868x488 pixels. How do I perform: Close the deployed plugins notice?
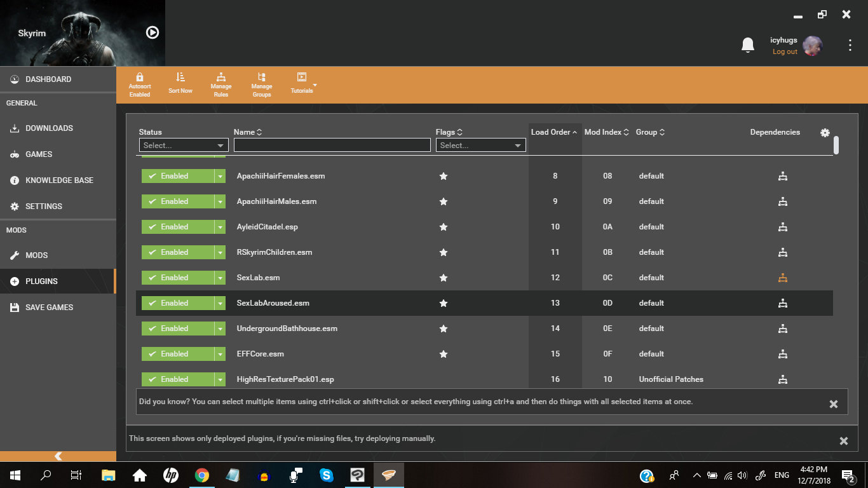pyautogui.click(x=844, y=441)
